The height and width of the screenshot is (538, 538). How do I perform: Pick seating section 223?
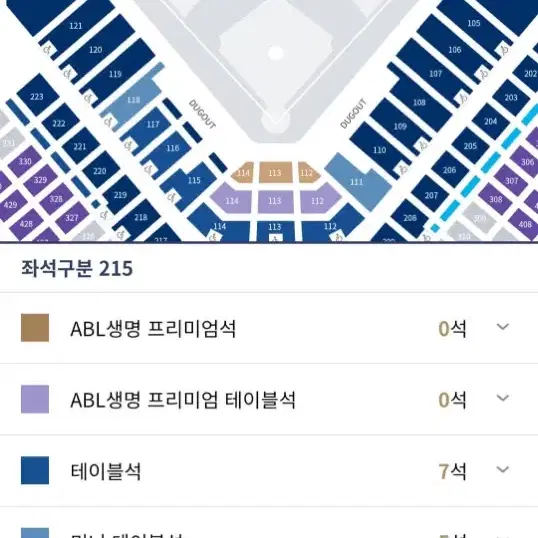point(37,96)
